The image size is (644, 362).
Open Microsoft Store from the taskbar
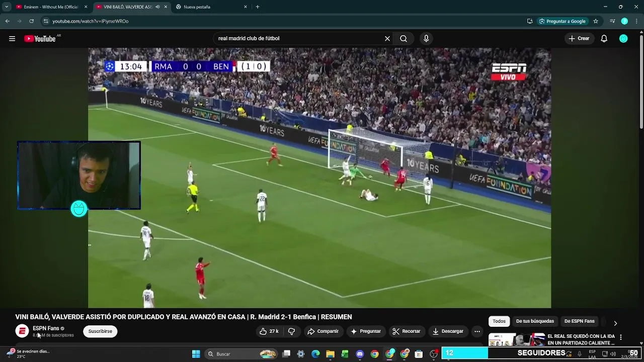[419, 354]
